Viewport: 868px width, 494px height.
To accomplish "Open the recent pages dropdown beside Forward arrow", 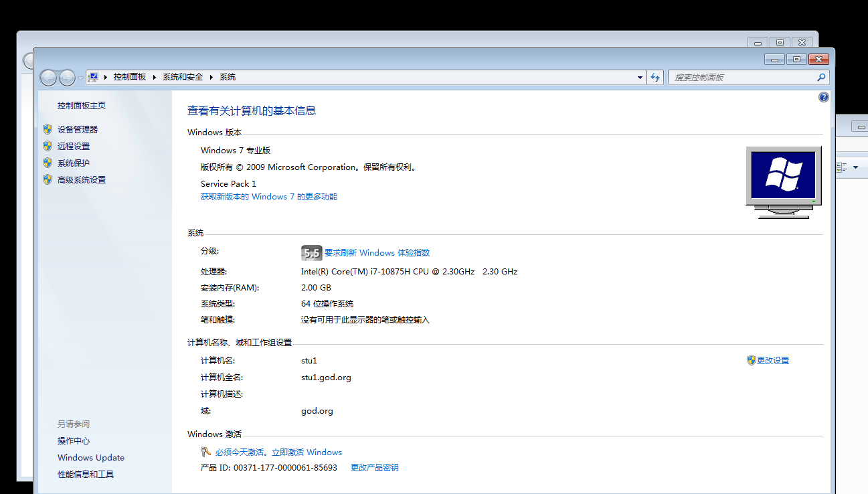I will click(81, 78).
